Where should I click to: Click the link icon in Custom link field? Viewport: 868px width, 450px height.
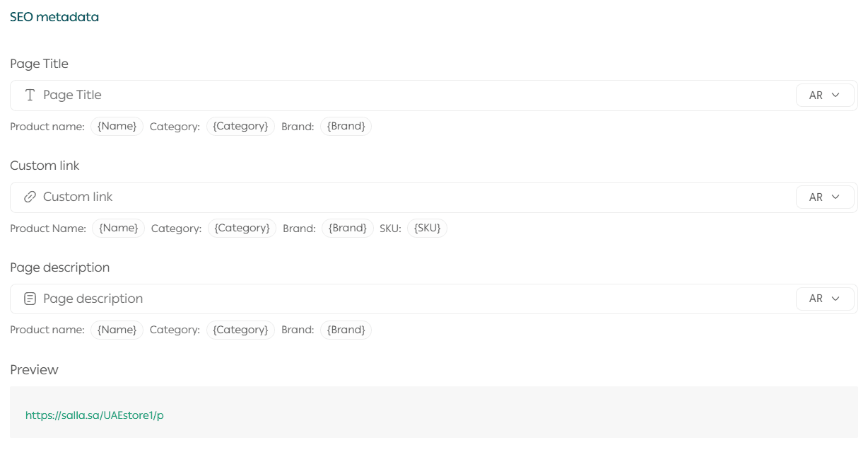(x=30, y=197)
